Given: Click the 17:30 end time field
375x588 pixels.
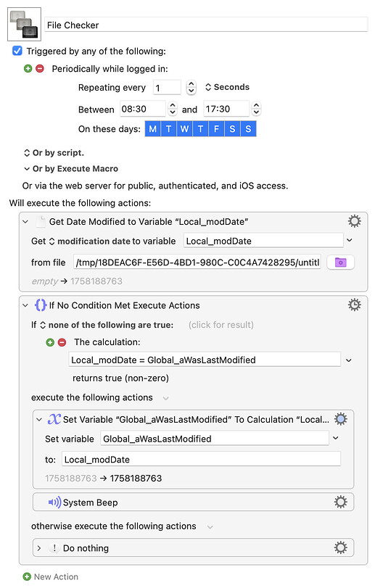Looking at the screenshot, I should [226, 109].
